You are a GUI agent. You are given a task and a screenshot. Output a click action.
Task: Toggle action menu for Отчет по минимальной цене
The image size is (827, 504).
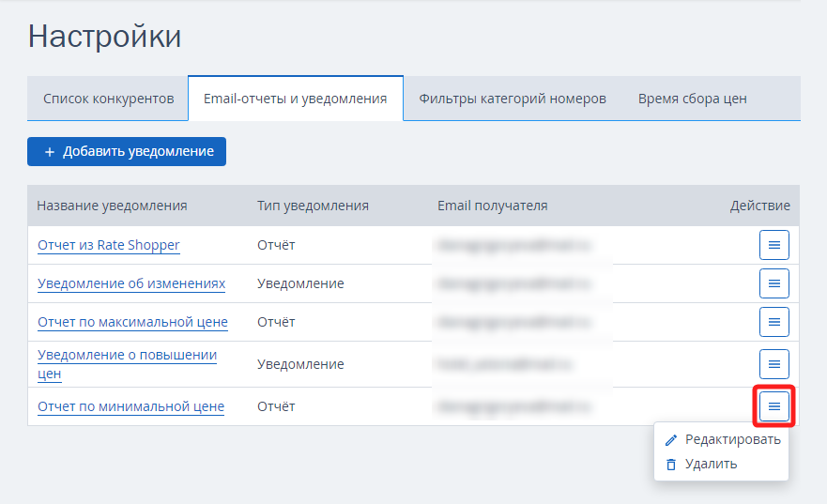pyautogui.click(x=773, y=406)
